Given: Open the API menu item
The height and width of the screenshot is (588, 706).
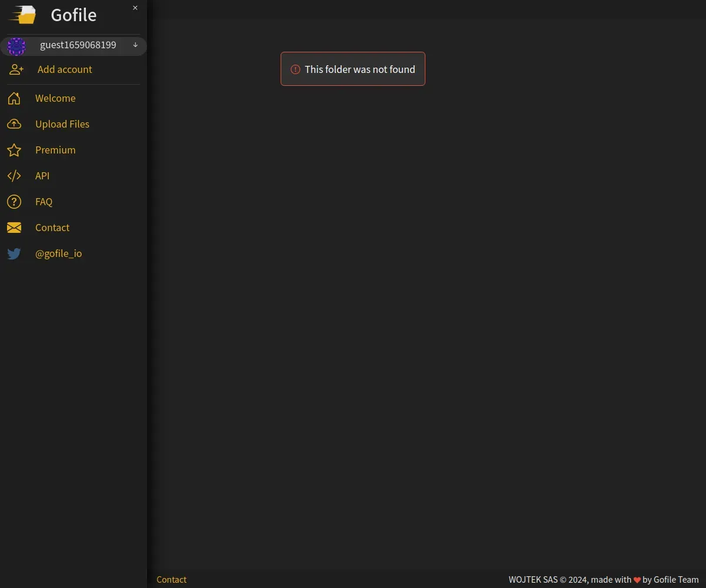Looking at the screenshot, I should 42,176.
